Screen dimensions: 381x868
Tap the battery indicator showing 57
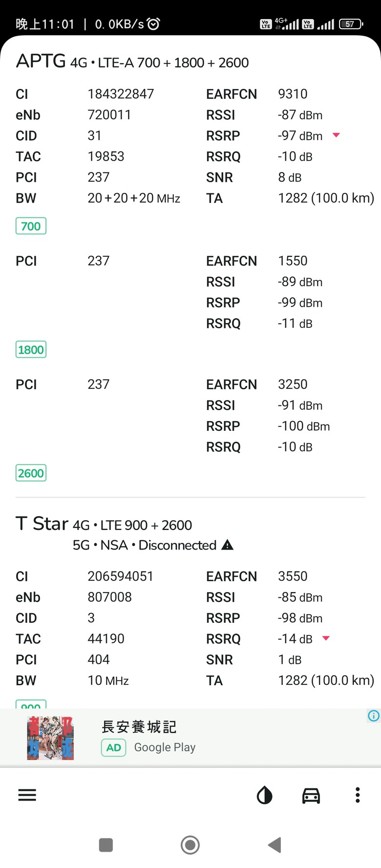coord(351,24)
